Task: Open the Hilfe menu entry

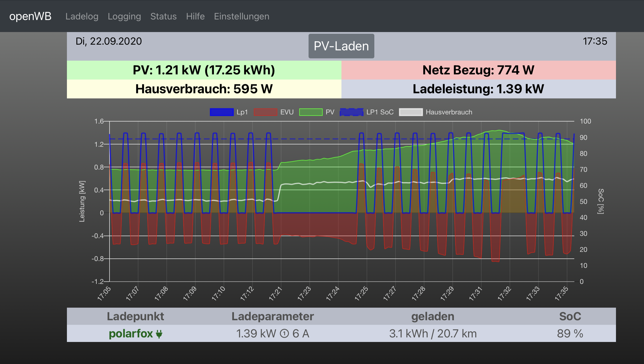Action: (x=195, y=16)
